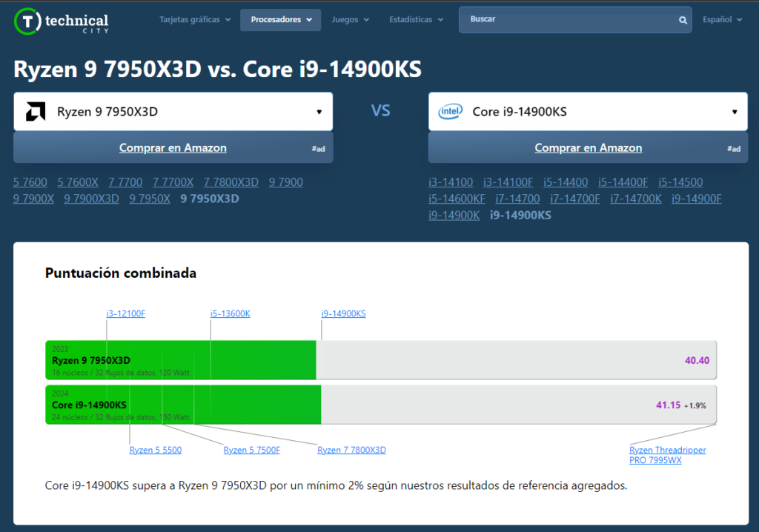Screen dimensions: 759x532
Task: Open i9-14900KS chart marker link
Action: point(343,313)
